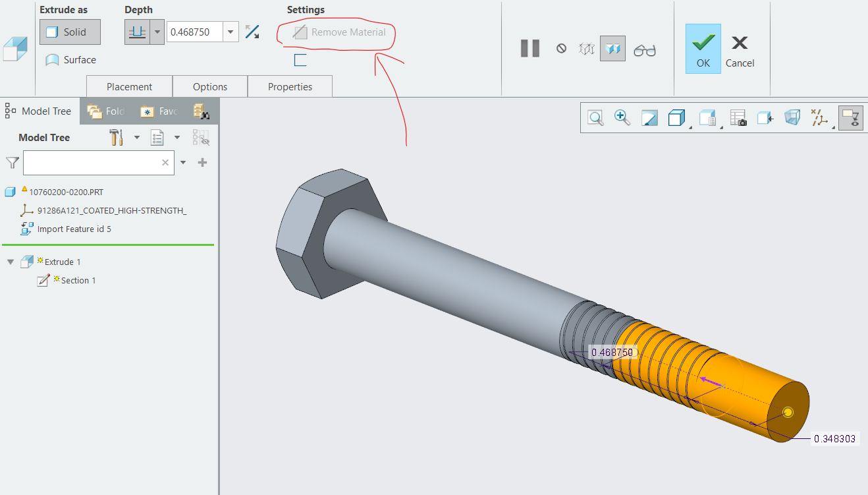Click the Model Tree search filter field
This screenshot has height=495, width=868.
tap(91, 162)
